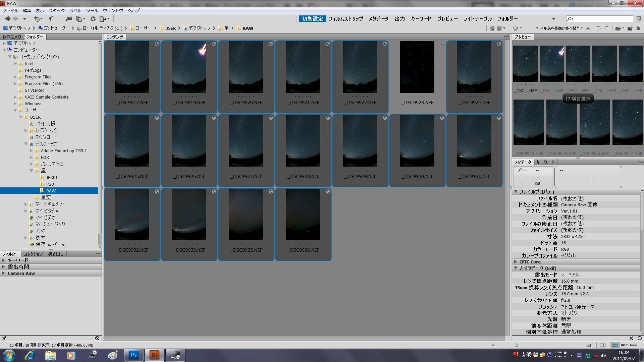The height and width of the screenshot is (362, 644).
Task: Toggle ascending sort order arrow
Action: pos(588,28)
